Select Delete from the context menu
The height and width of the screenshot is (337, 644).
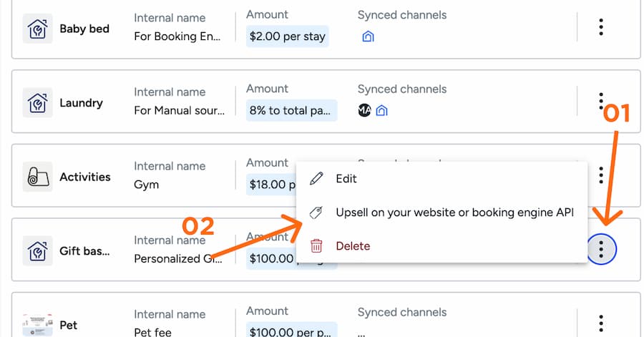pos(353,246)
